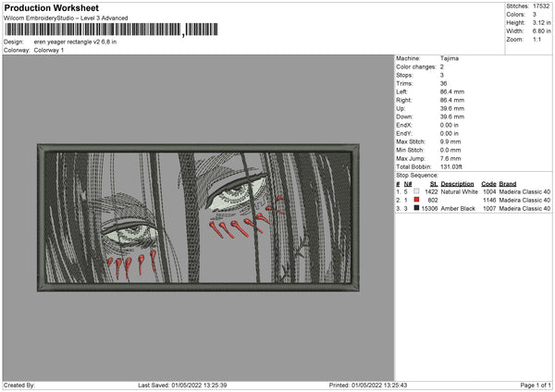Screen dimensions: 555x392
Task: Click the Stop Sequence heading
Action: pyautogui.click(x=417, y=176)
